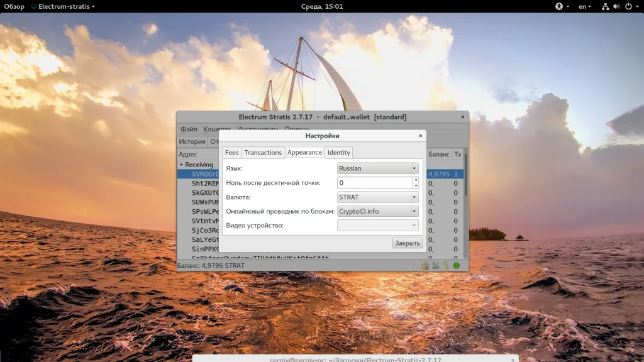This screenshot has height=362, width=644.
Task: Open preferences tools icon in status bar
Action: 436,266
